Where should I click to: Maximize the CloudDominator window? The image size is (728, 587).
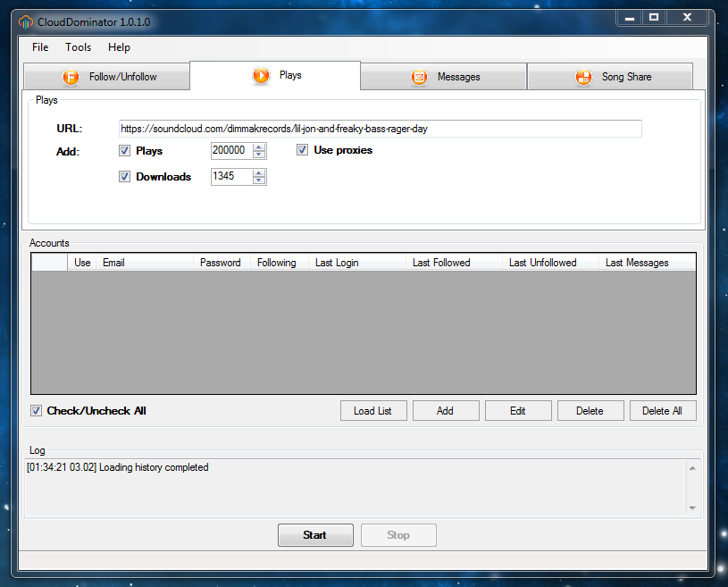pos(654,18)
